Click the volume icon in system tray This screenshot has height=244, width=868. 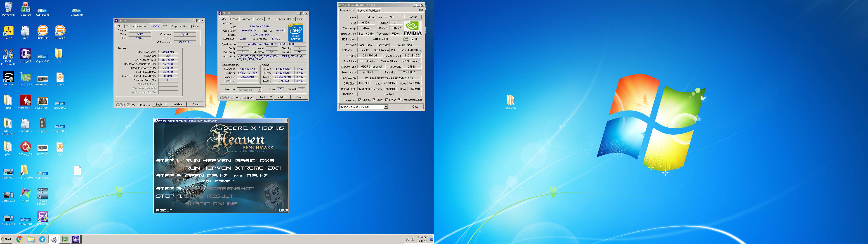[412, 239]
